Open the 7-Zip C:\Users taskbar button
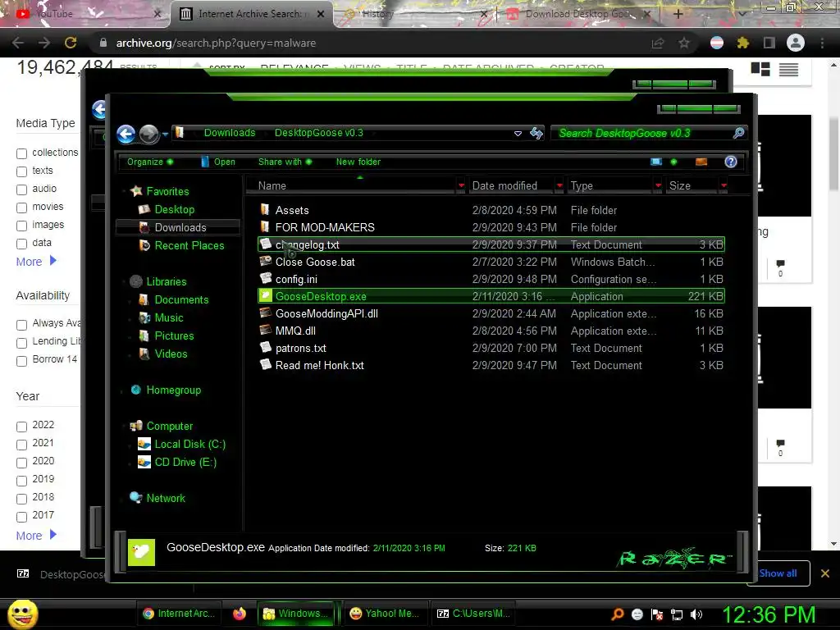The height and width of the screenshot is (630, 840). tap(473, 614)
